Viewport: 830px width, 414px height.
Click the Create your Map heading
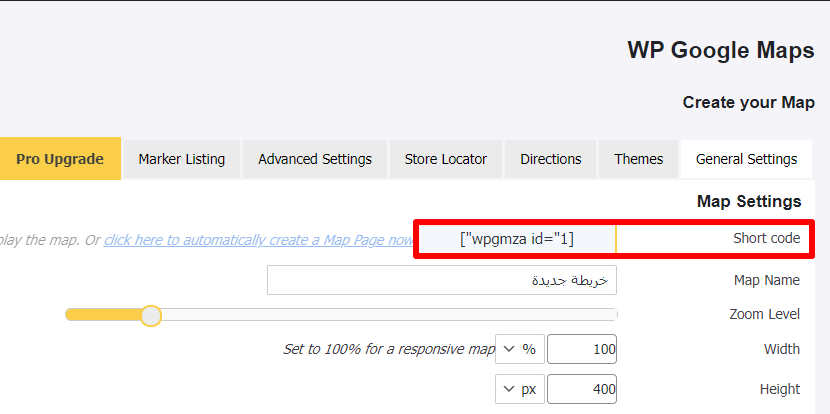tap(748, 102)
